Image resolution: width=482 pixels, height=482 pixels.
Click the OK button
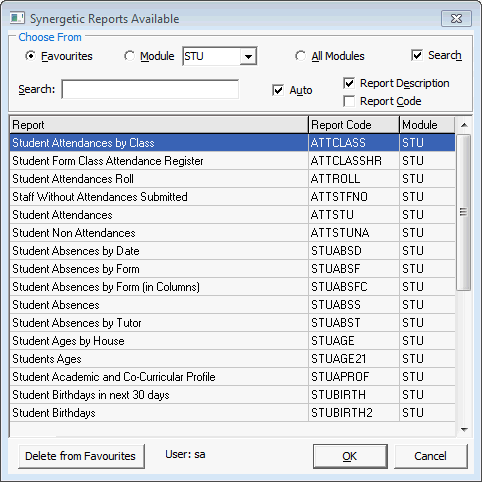click(350, 456)
